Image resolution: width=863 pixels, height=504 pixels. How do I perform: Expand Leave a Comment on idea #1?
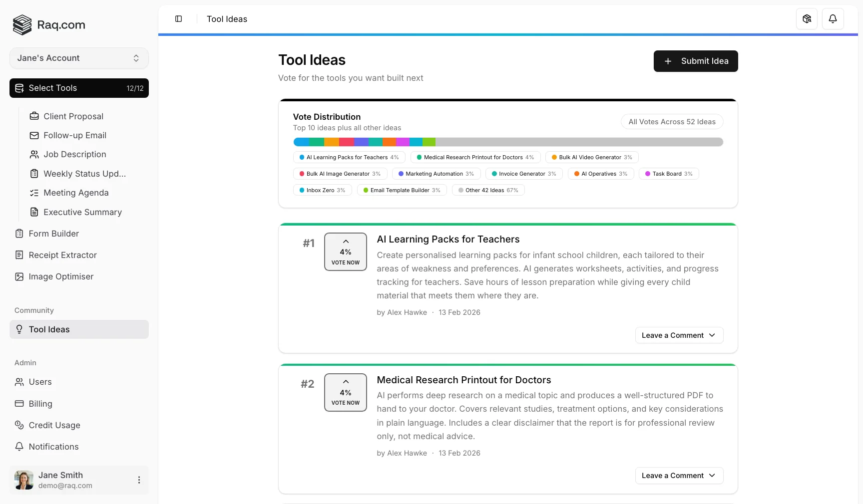(679, 335)
